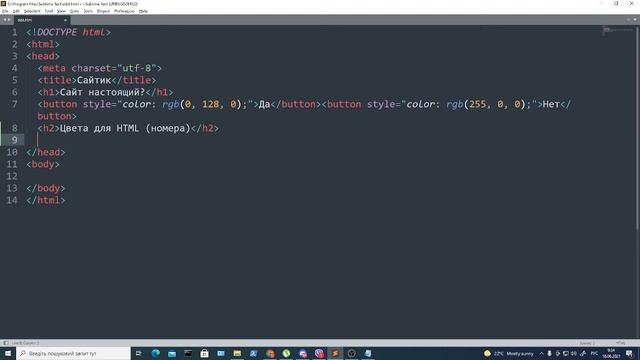Click the h1 text "Сайт настоящий?"
Screen dimensions: 640x360
coord(102,92)
